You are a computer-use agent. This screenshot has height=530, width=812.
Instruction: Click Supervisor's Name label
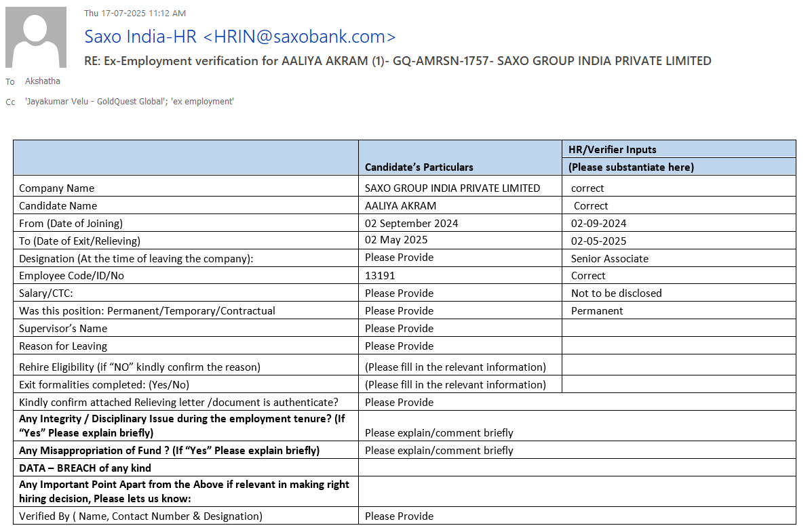[63, 329]
